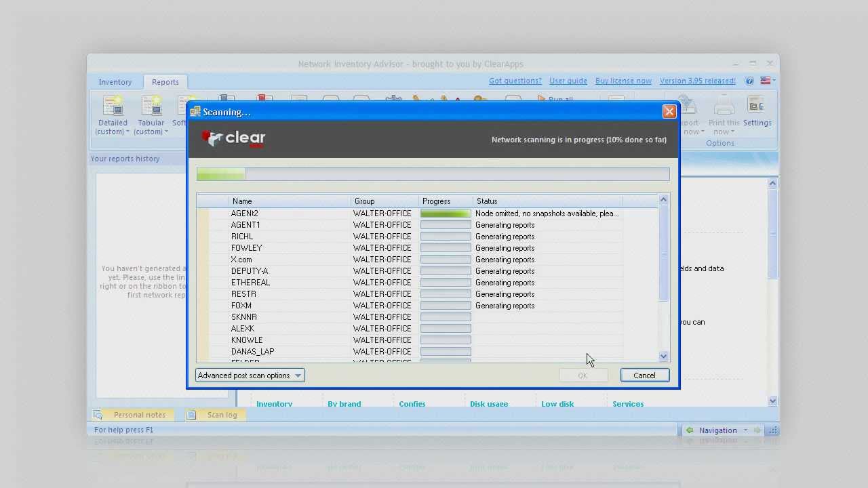Click Version 3.95 released! link
Image resolution: width=868 pixels, height=488 pixels.
[x=698, y=81]
